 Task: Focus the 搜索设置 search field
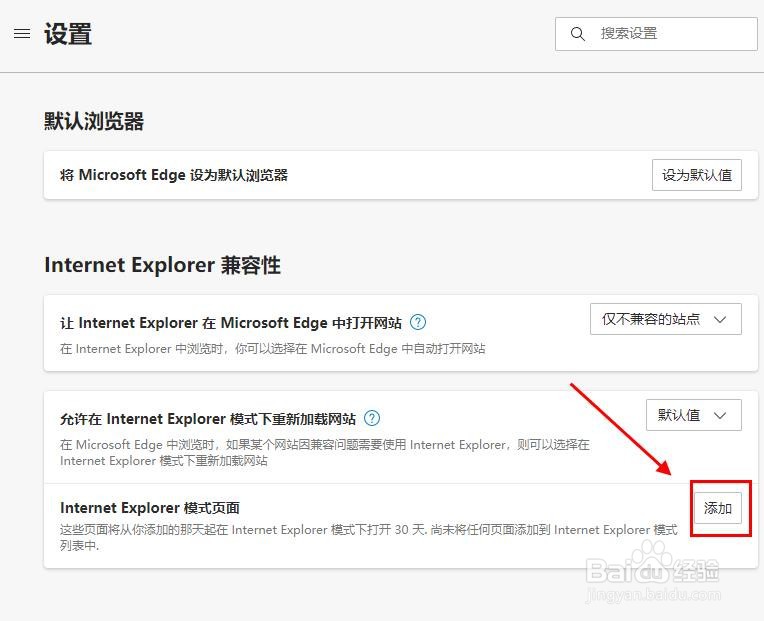pos(656,34)
